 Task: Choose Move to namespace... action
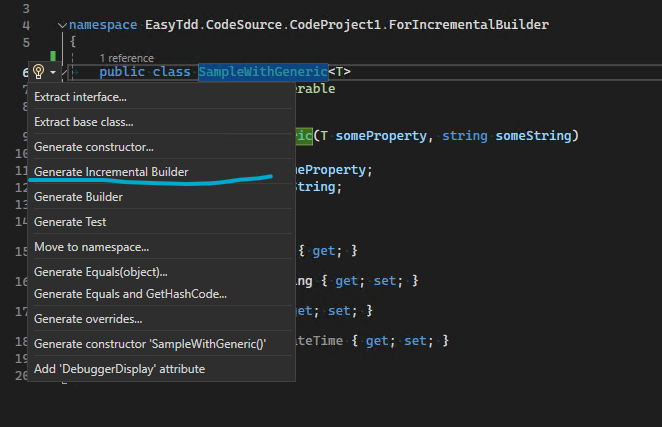(160, 247)
